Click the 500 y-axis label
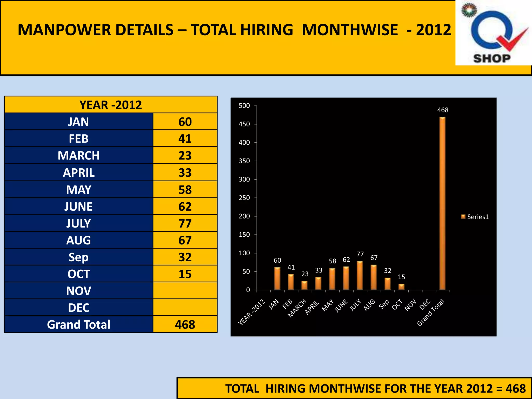 point(244,106)
